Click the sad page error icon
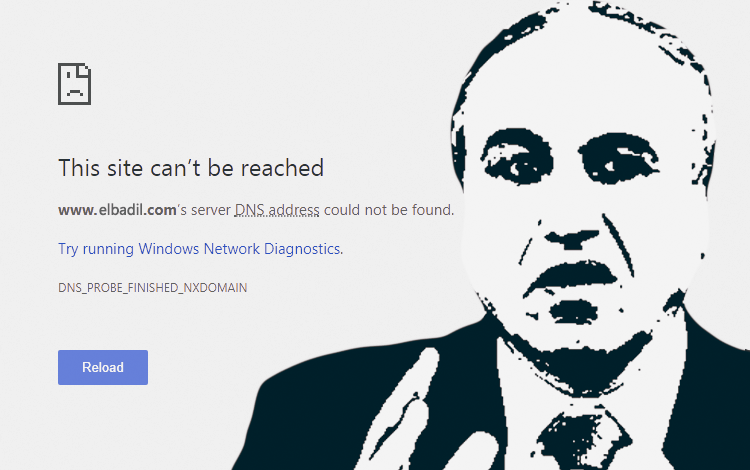The height and width of the screenshot is (470, 750). point(75,84)
